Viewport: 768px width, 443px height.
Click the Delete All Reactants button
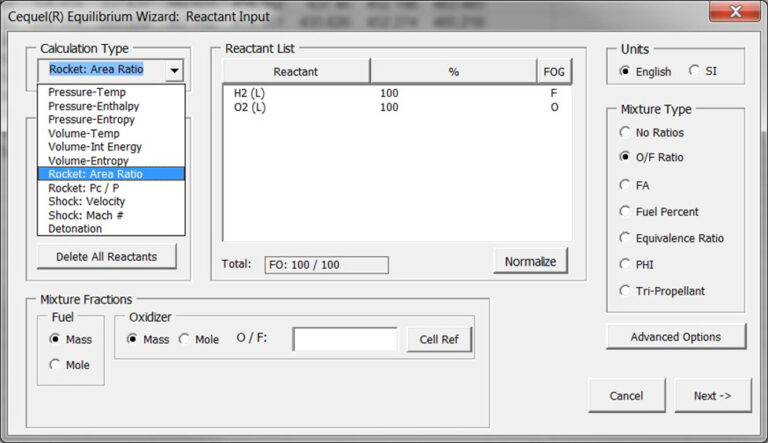point(106,257)
